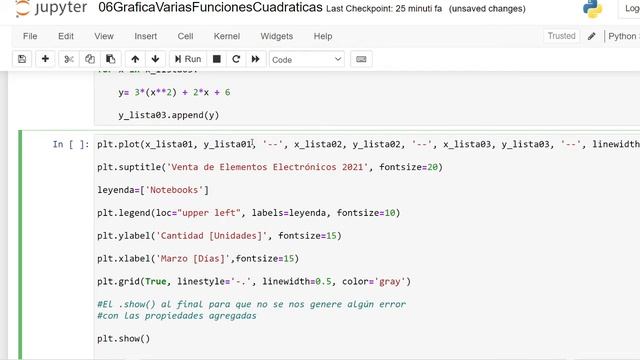
Task: Cut selected cells with scissors icon
Action: [69, 59]
